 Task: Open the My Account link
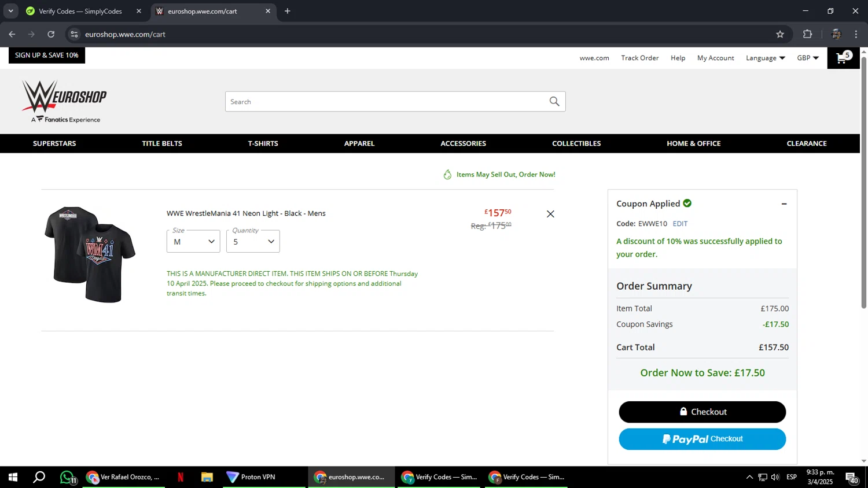(715, 58)
